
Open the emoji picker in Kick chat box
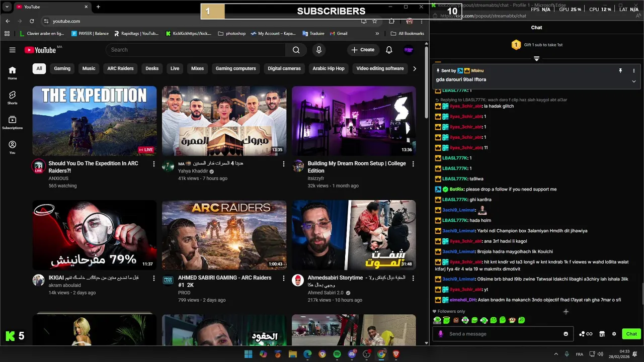566,334
